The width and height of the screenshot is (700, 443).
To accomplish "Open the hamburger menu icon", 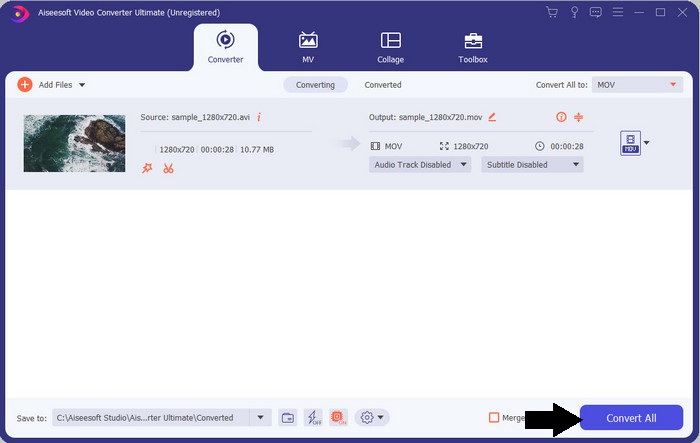I will pos(618,12).
